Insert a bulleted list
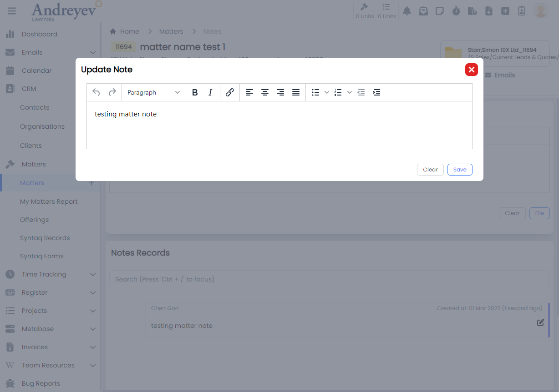This screenshot has height=392, width=559. (x=315, y=92)
